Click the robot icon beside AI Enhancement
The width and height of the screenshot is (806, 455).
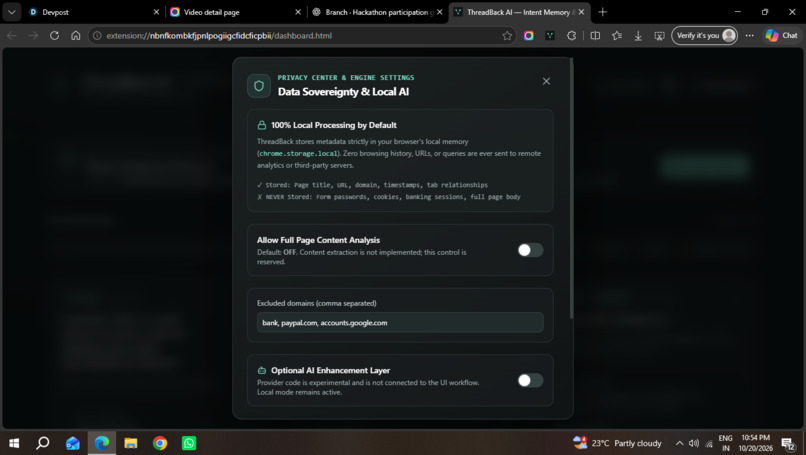click(x=262, y=370)
